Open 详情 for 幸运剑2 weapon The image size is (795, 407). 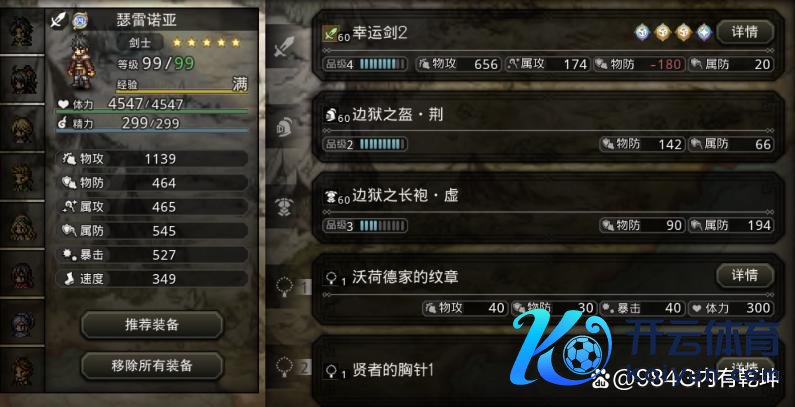pos(745,32)
